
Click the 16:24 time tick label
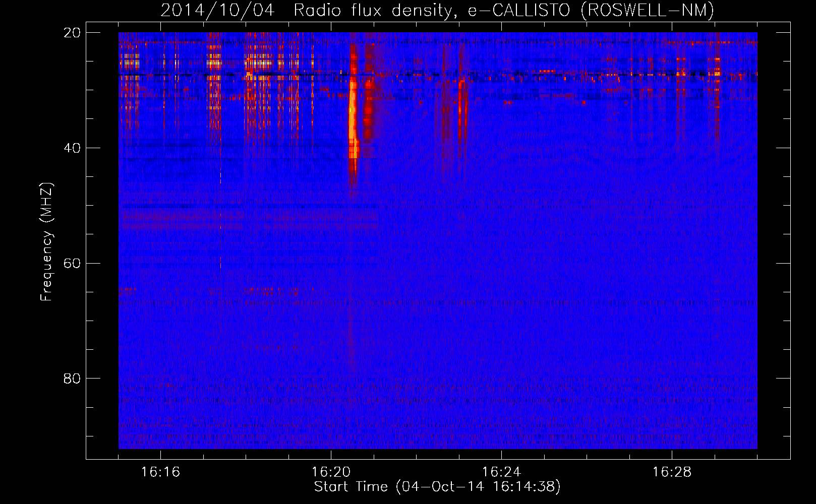pyautogui.click(x=501, y=472)
